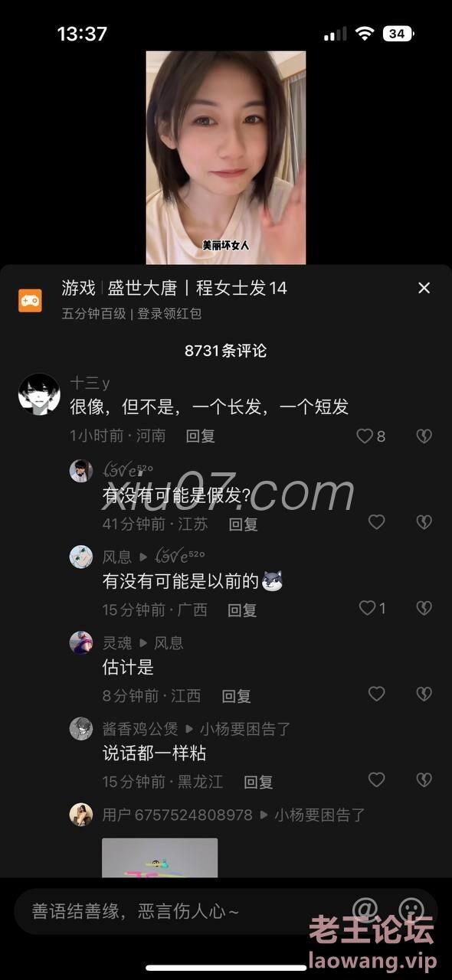Like the reply '有没有可能是假发?'
The height and width of the screenshot is (980, 452).
pyautogui.click(x=376, y=522)
